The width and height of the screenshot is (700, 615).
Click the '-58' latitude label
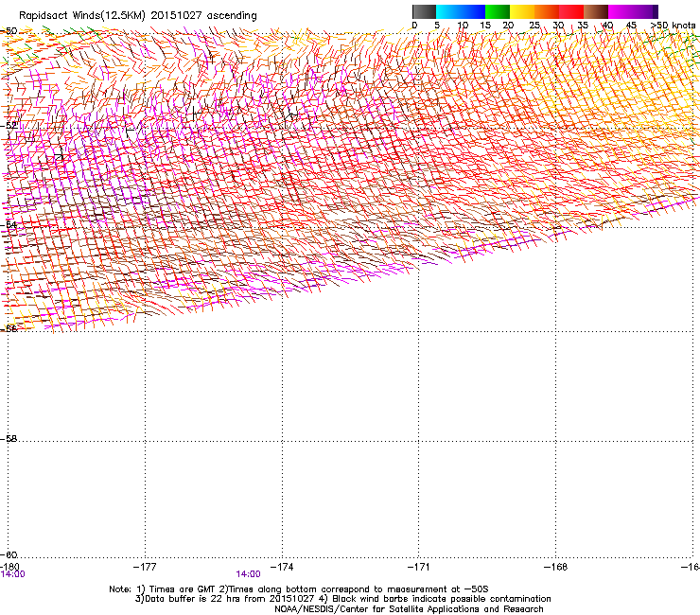(9, 439)
